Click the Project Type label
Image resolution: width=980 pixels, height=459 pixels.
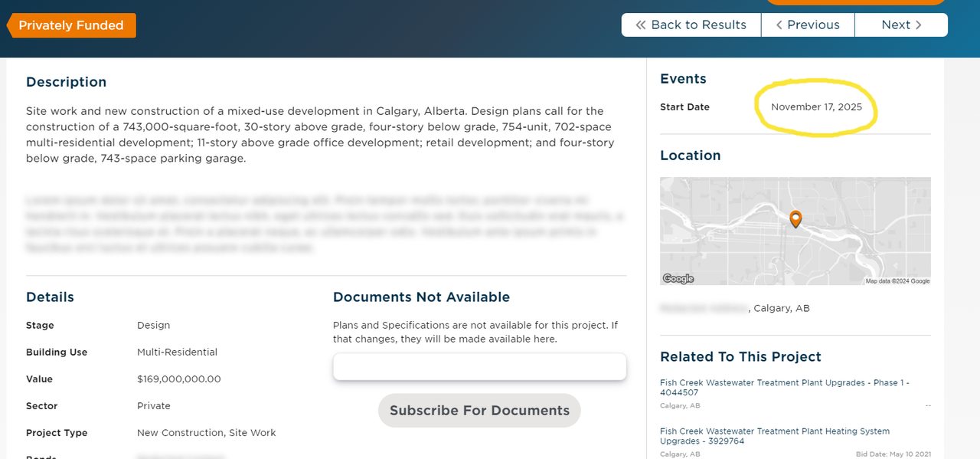click(x=57, y=433)
